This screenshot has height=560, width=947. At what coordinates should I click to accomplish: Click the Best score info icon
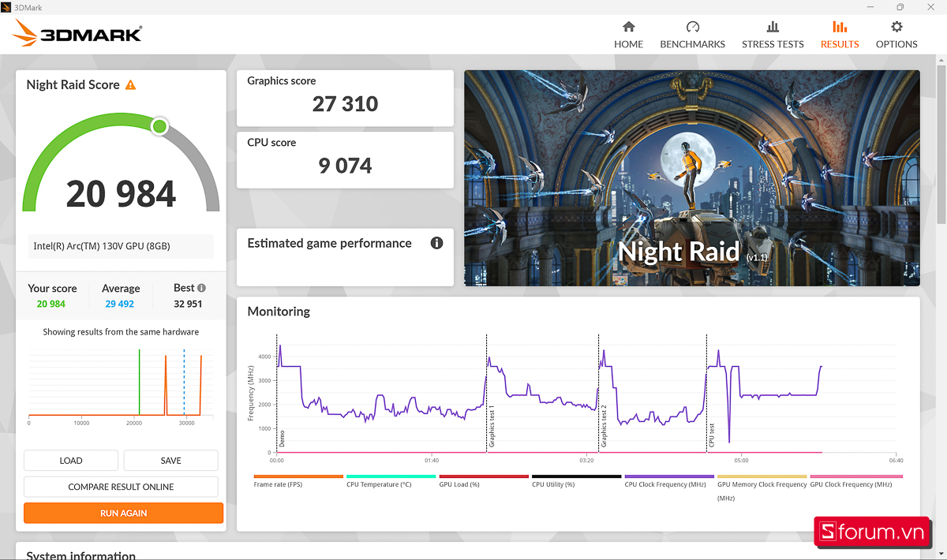[201, 288]
